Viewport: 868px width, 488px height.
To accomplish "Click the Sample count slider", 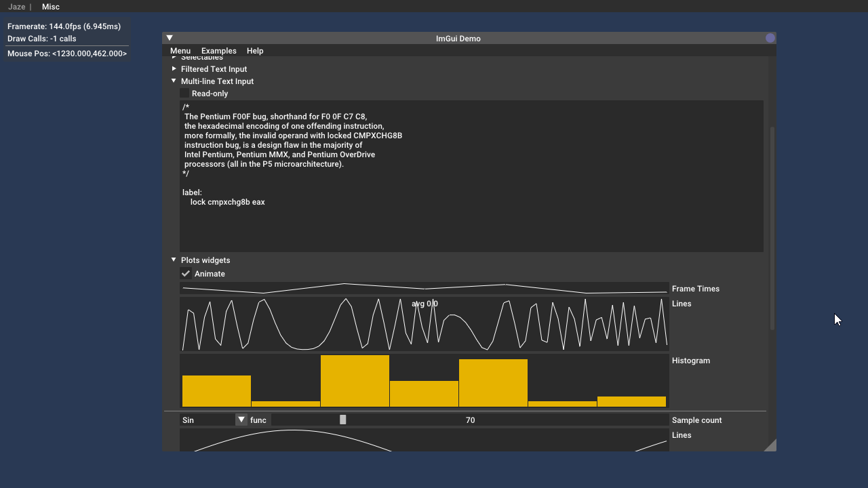I will tap(470, 420).
